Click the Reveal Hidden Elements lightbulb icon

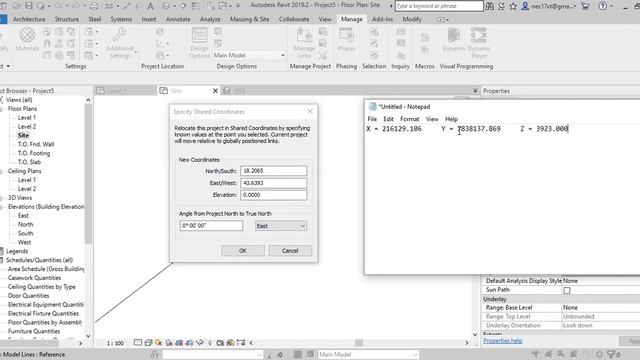click(210, 343)
